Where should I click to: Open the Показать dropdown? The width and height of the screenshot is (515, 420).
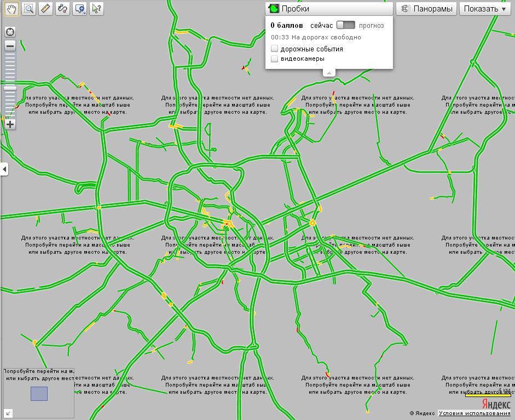pyautogui.click(x=485, y=9)
